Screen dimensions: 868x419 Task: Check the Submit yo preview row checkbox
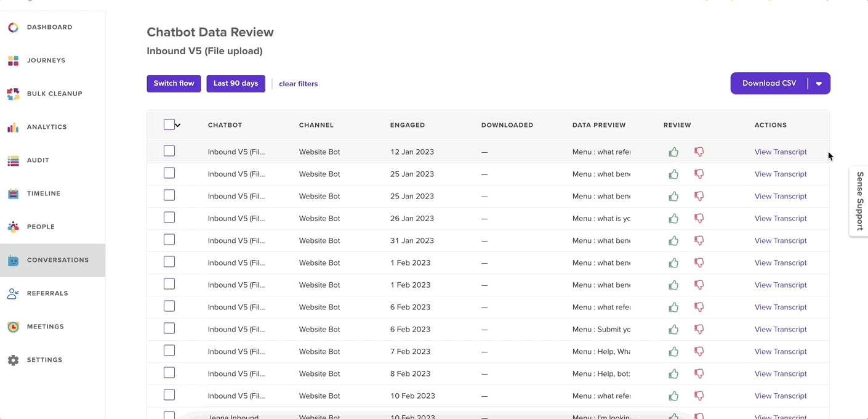pyautogui.click(x=169, y=328)
